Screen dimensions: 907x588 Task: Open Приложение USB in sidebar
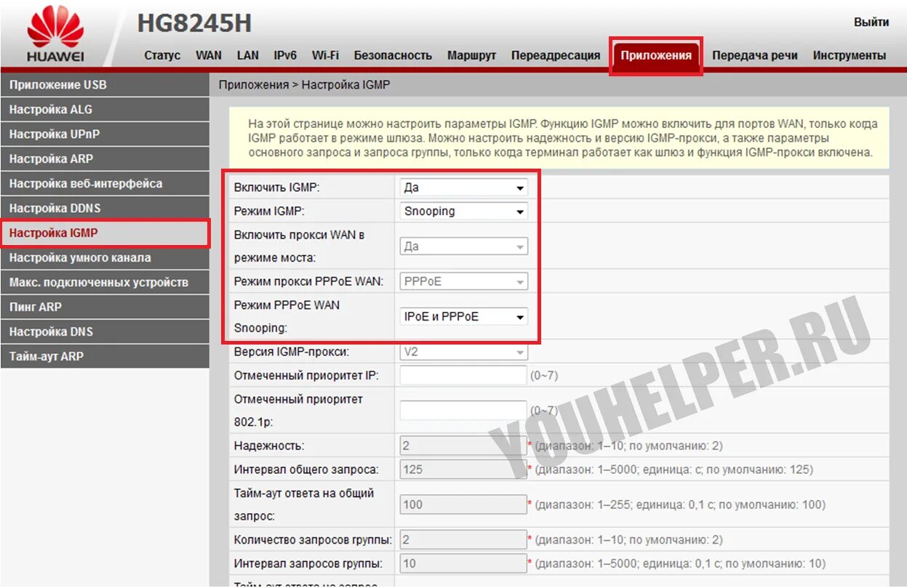pyautogui.click(x=105, y=85)
